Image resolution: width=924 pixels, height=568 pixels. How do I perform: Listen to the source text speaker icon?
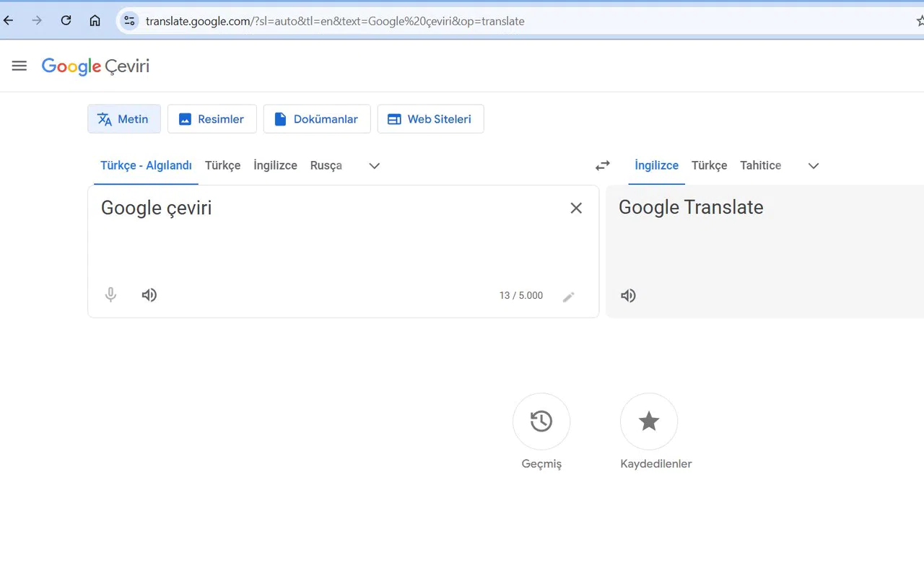(149, 294)
